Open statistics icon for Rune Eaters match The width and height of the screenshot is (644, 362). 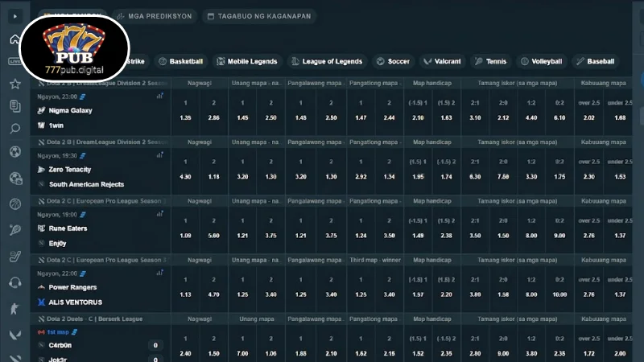pyautogui.click(x=159, y=214)
